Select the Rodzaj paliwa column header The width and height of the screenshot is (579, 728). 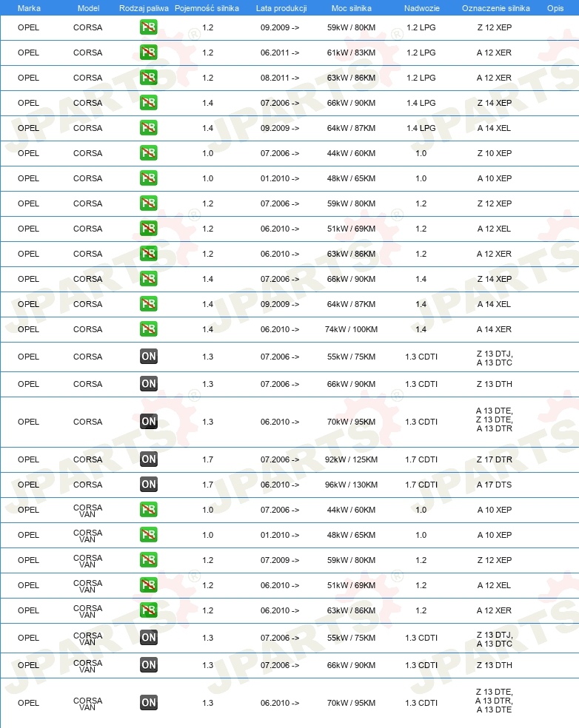click(144, 8)
